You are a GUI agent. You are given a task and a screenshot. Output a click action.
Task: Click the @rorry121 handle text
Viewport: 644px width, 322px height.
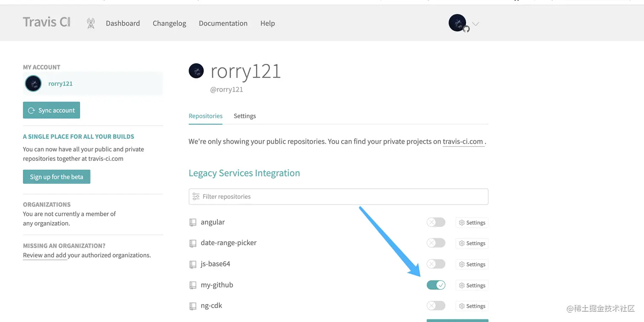(x=227, y=90)
